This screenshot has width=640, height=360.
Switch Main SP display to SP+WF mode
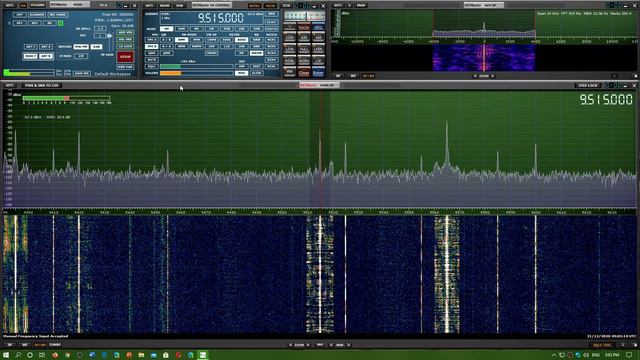tap(40, 345)
